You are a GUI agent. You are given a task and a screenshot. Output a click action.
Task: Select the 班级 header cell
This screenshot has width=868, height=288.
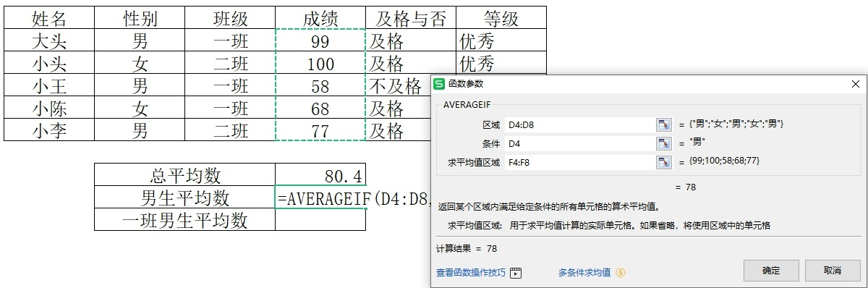pos(230,18)
